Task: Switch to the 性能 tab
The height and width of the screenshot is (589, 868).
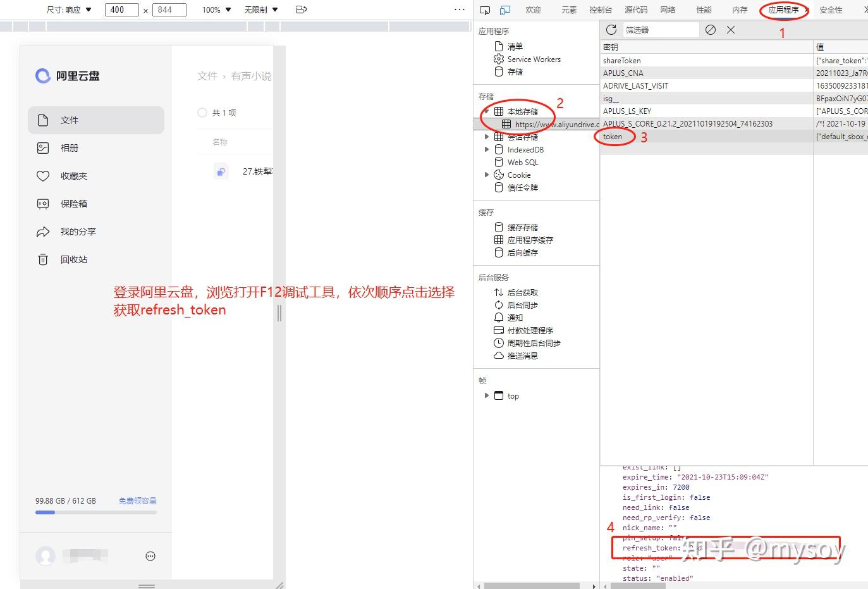Action: click(x=704, y=9)
